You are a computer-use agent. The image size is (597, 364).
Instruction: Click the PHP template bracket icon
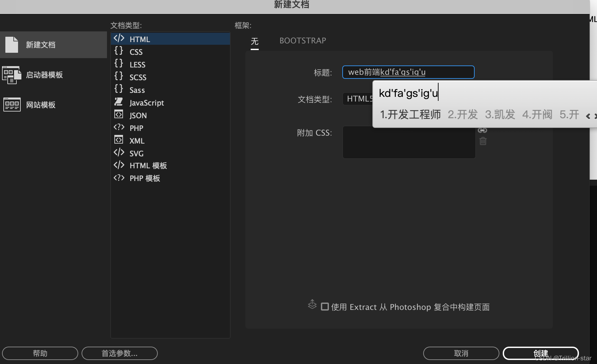[119, 178]
